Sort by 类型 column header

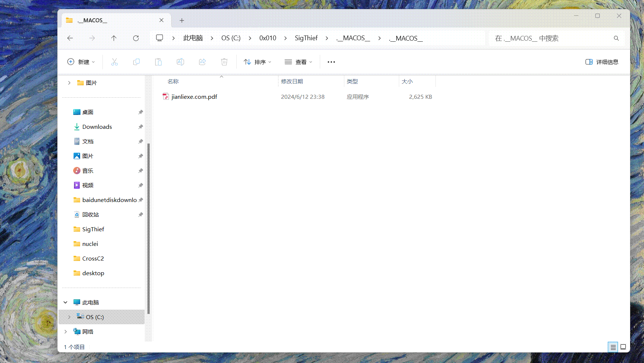click(371, 81)
